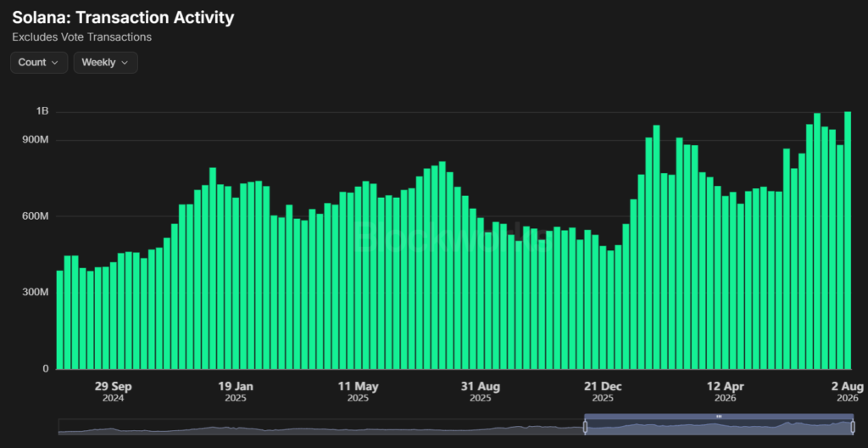Viewport: 868px width, 448px height.
Task: Select the last bar reaching 1B
Action: click(x=848, y=240)
